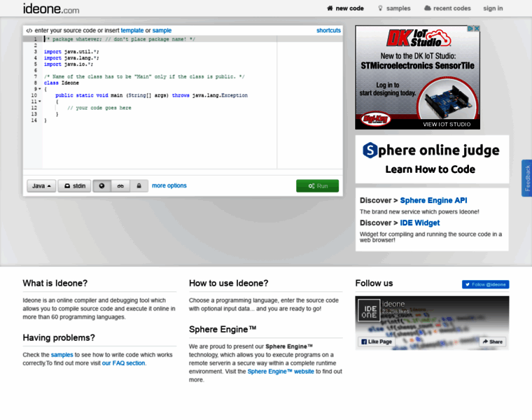Click the Digi-Key logo in the ad
532x420 pixels.
[x=375, y=119]
